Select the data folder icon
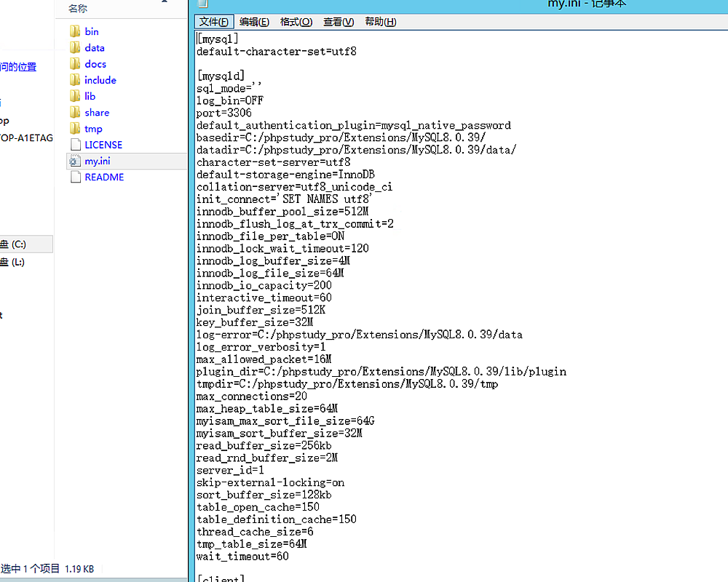Screen dimensions: 728x582 (74, 47)
